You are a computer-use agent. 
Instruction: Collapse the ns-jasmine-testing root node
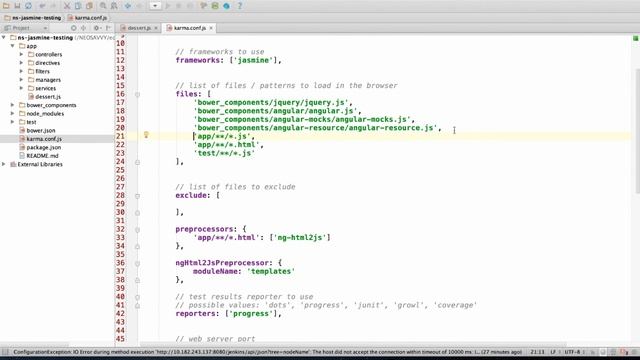click(4, 37)
